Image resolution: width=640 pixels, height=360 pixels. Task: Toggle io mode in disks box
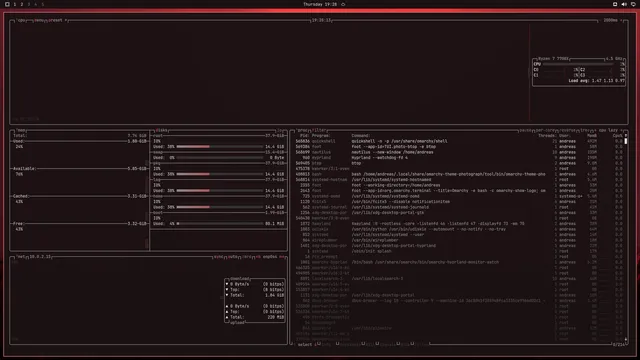[280, 130]
